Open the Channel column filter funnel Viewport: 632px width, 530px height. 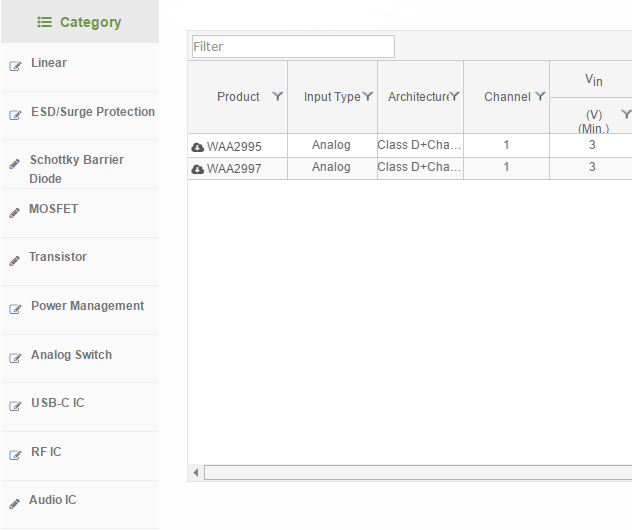[540, 96]
